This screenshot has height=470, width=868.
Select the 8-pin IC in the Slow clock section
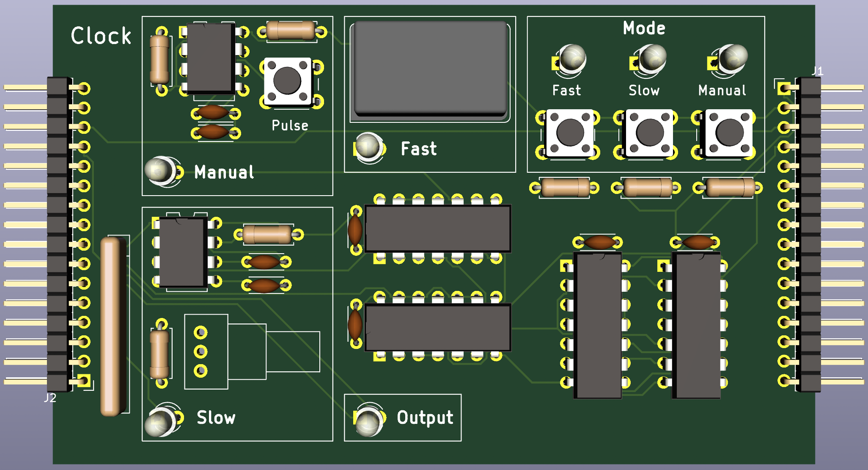183,253
